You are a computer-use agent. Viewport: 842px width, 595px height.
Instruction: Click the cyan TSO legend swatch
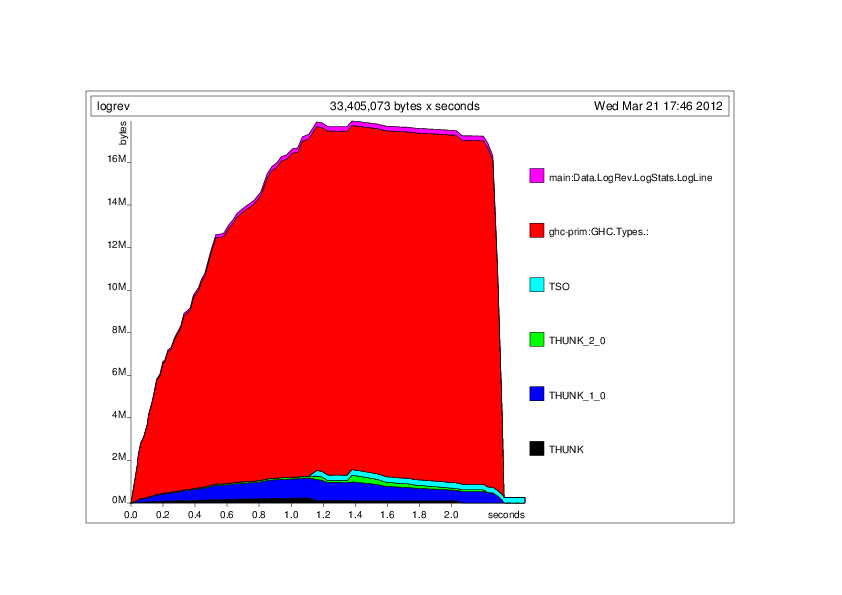tap(536, 285)
